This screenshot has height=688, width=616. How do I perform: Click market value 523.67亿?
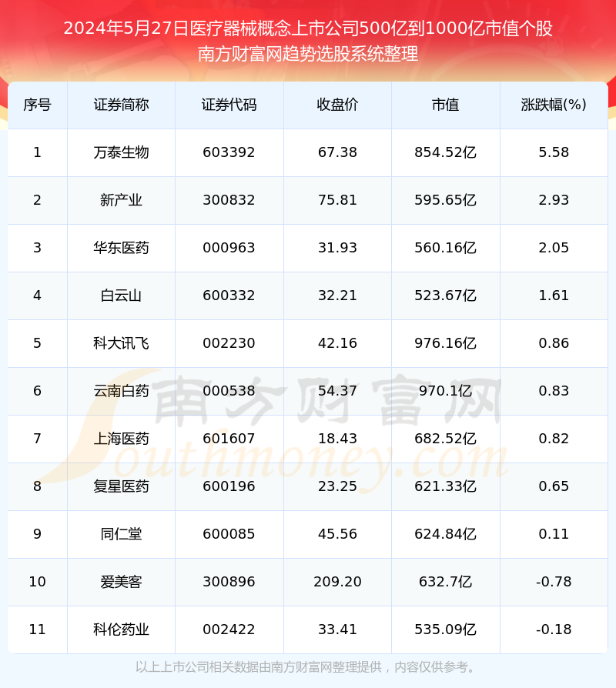tap(446, 296)
